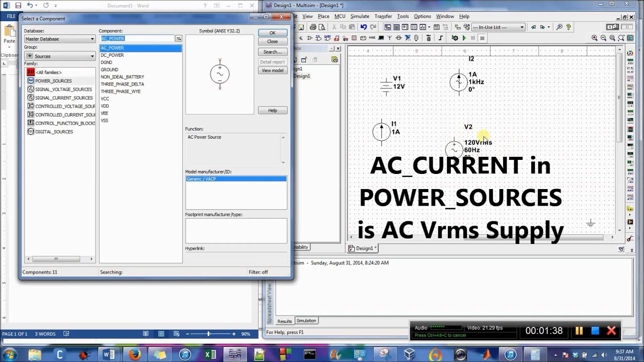
Task: Click the Multisim Undo toolbar icon
Action: click(364, 27)
